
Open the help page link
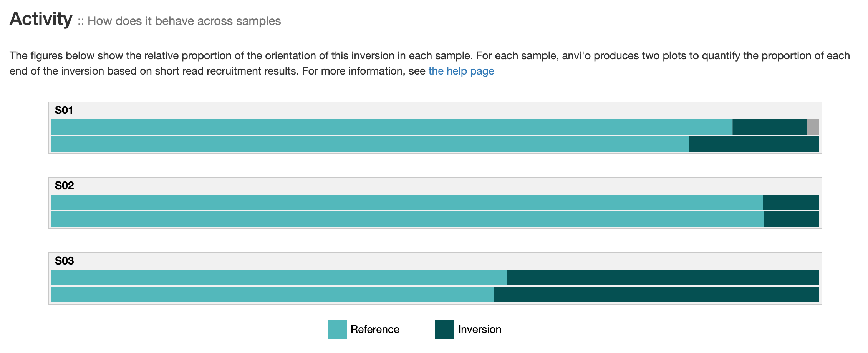pyautogui.click(x=461, y=71)
